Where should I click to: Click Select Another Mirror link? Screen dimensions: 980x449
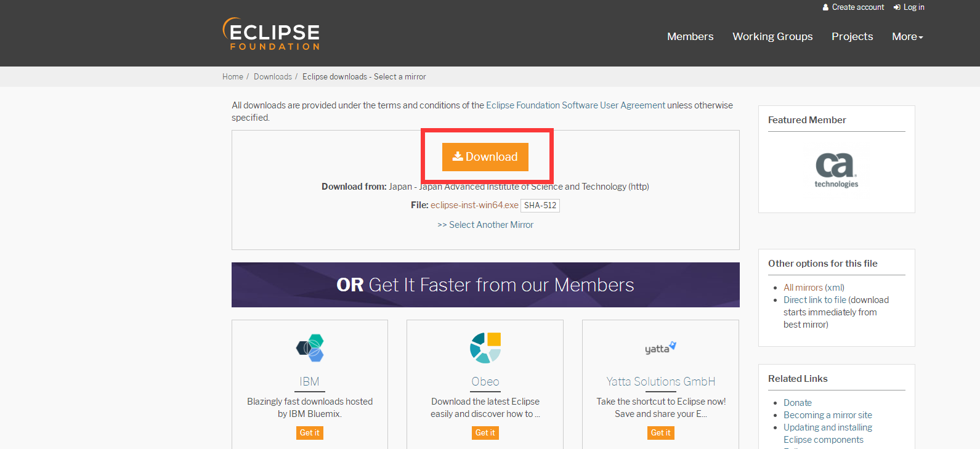click(485, 225)
